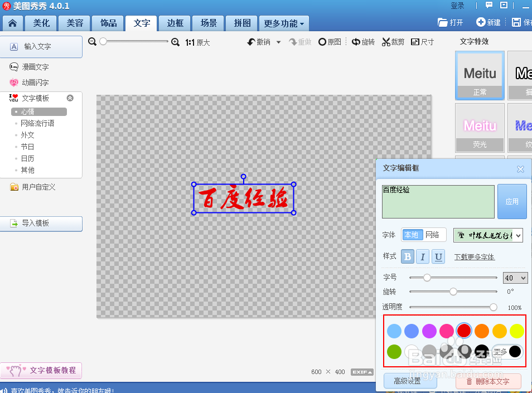Screen dimensions: 532x393
Task: Select 本地 font source
Action: tap(412, 235)
